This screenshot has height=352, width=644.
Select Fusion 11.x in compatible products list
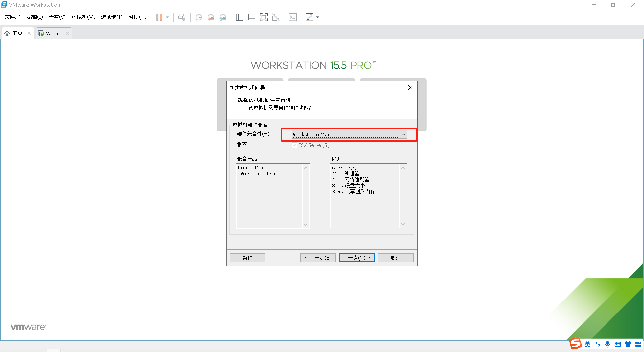point(251,168)
